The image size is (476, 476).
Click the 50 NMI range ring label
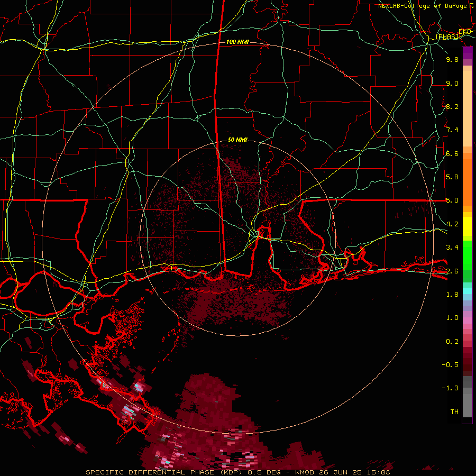pos(237,140)
